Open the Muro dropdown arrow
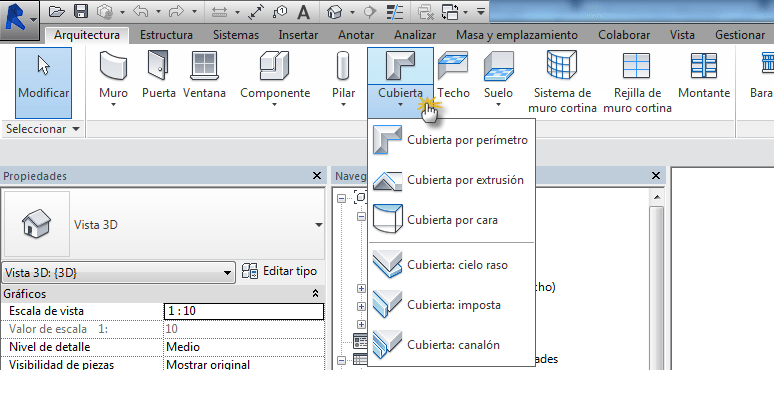The height and width of the screenshot is (395, 774). (114, 105)
